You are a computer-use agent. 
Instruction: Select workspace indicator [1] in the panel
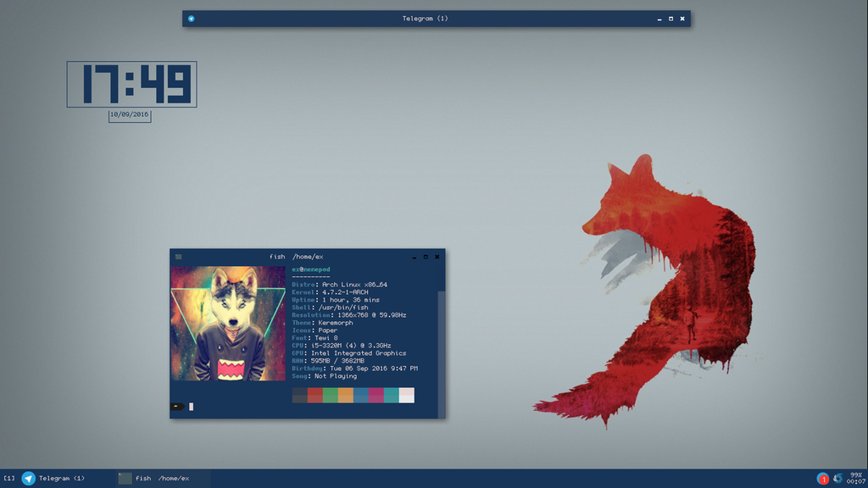tap(9, 478)
